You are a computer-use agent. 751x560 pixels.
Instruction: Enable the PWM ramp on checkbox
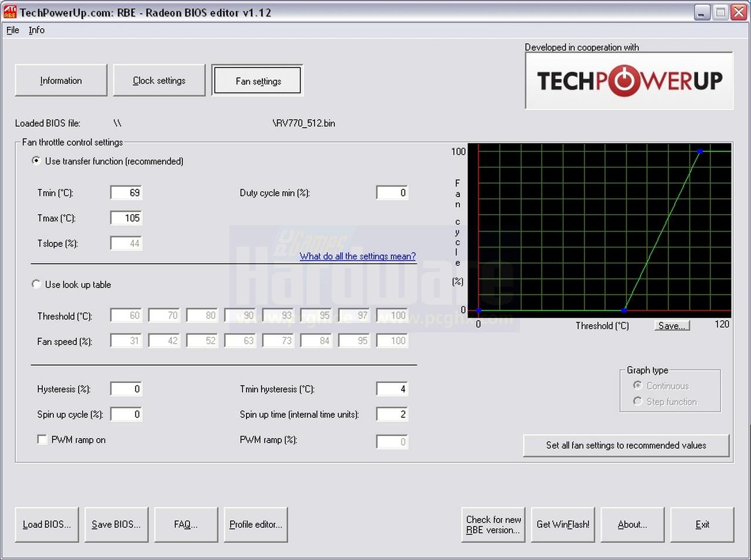coord(42,439)
